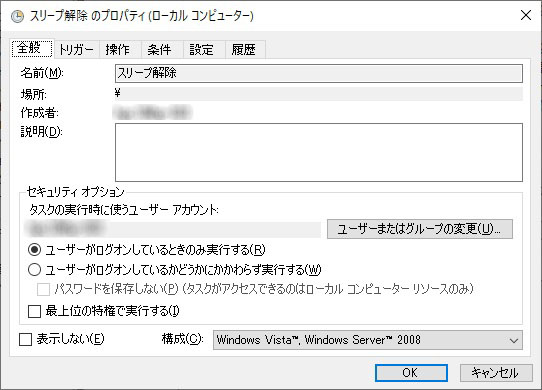Check the 表示しない checkbox
The image size is (542, 390).
[x=25, y=339]
